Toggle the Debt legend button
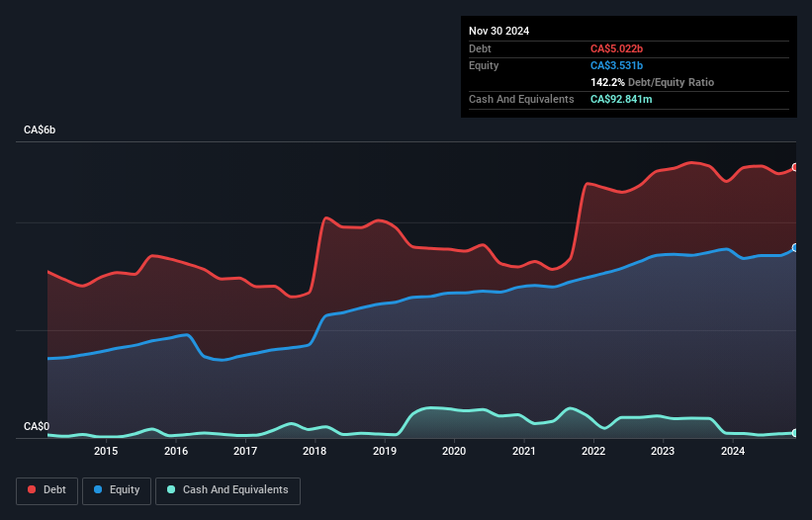 pos(47,490)
